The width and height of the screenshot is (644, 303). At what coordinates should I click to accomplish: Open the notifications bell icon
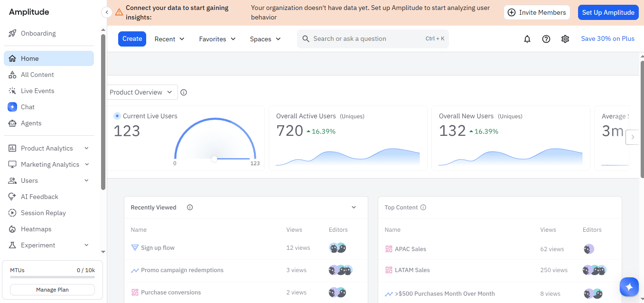tap(527, 39)
